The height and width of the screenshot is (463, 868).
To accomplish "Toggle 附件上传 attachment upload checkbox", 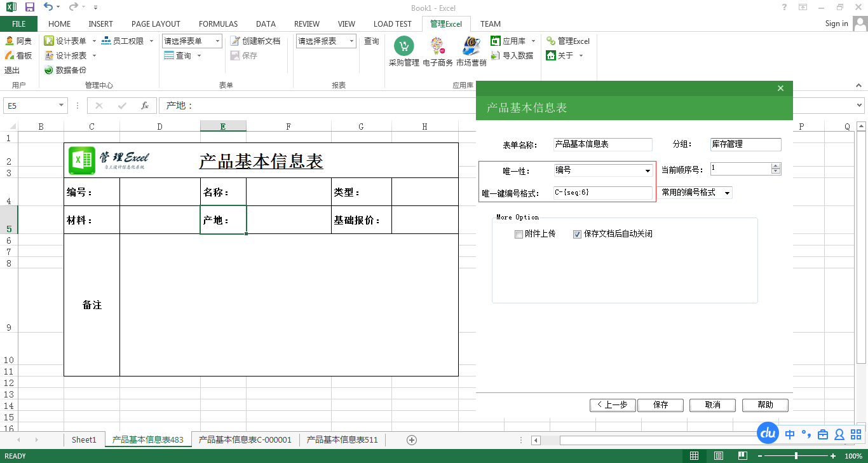I will pyautogui.click(x=519, y=234).
